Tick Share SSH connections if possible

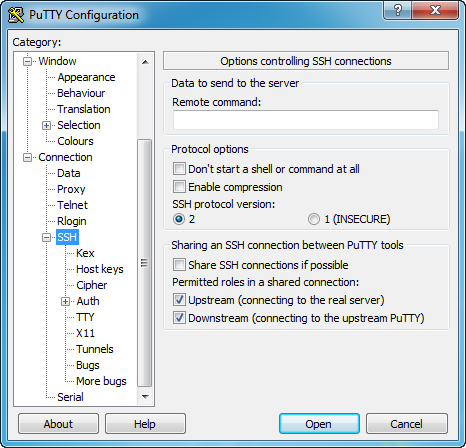179,265
